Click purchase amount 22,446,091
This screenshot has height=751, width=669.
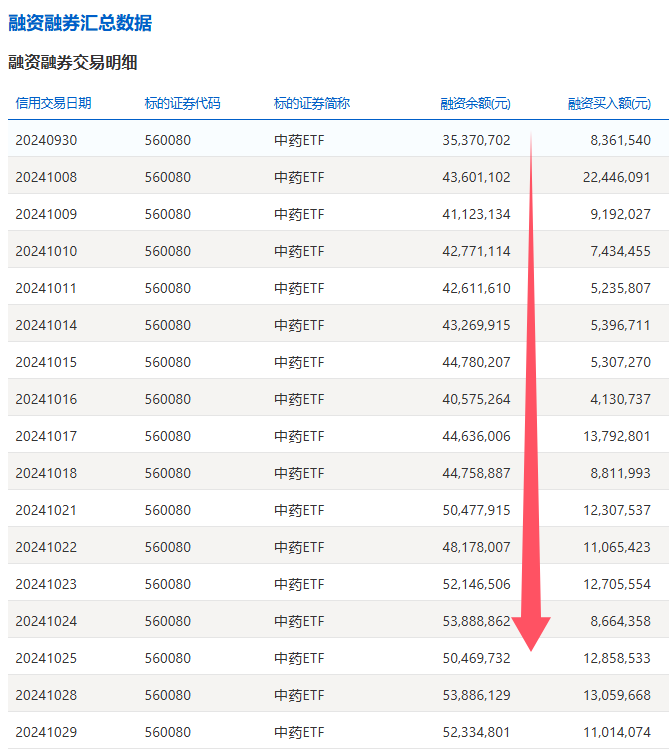617,177
